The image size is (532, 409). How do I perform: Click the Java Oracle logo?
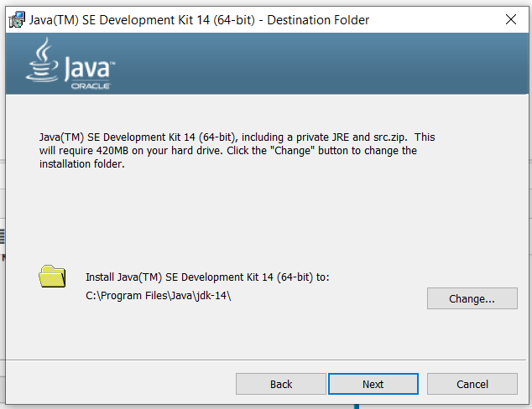pyautogui.click(x=70, y=64)
